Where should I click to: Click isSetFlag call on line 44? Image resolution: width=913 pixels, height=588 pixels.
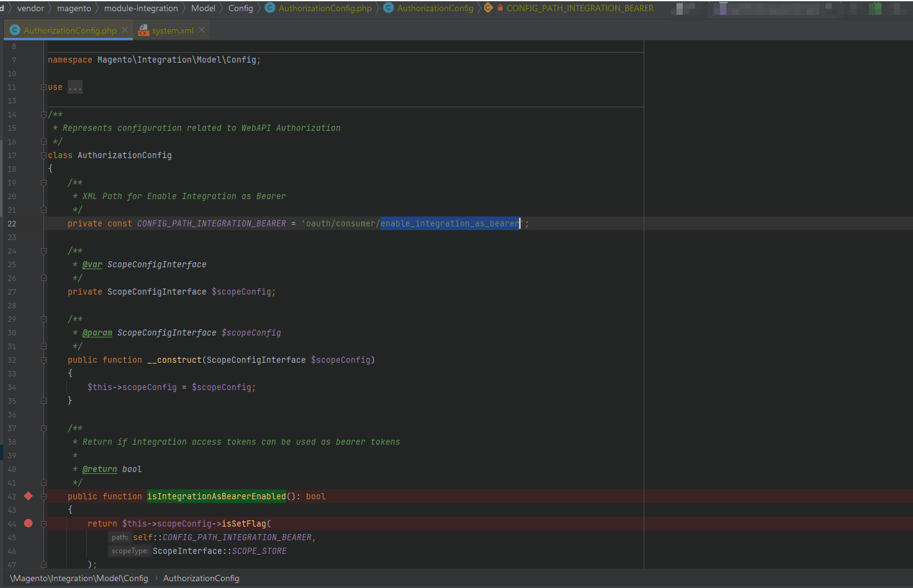pos(244,523)
